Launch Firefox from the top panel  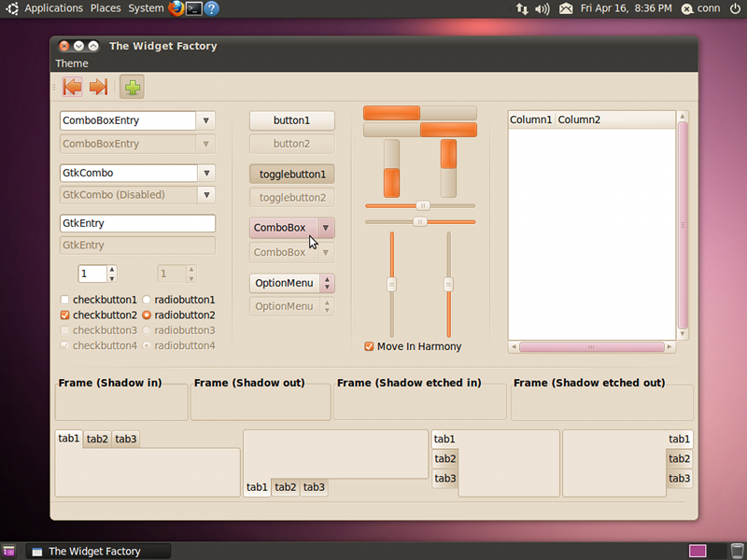(x=176, y=8)
